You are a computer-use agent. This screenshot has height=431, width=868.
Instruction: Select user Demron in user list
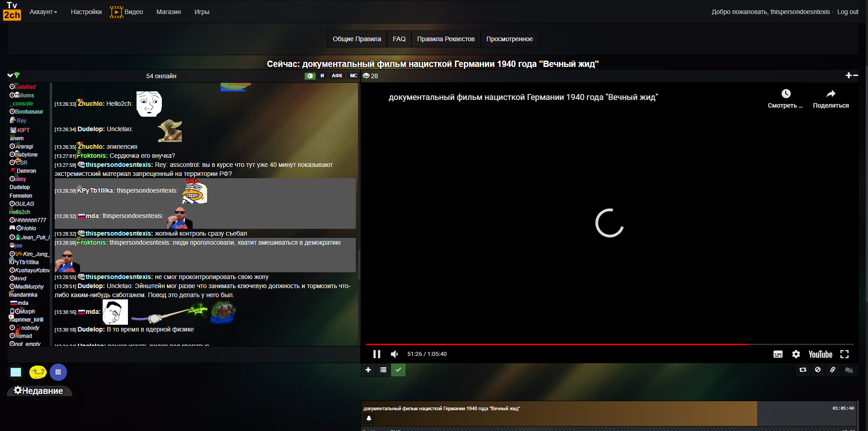coord(26,171)
